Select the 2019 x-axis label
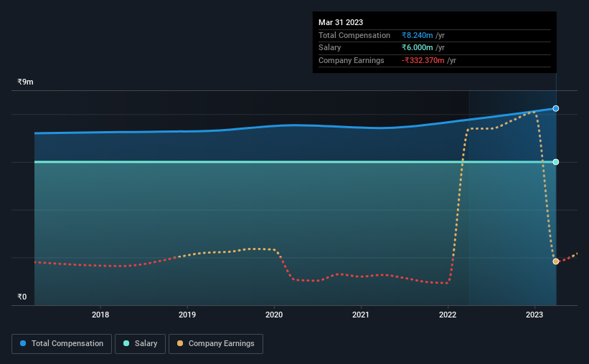589x364 pixels. tap(187, 315)
